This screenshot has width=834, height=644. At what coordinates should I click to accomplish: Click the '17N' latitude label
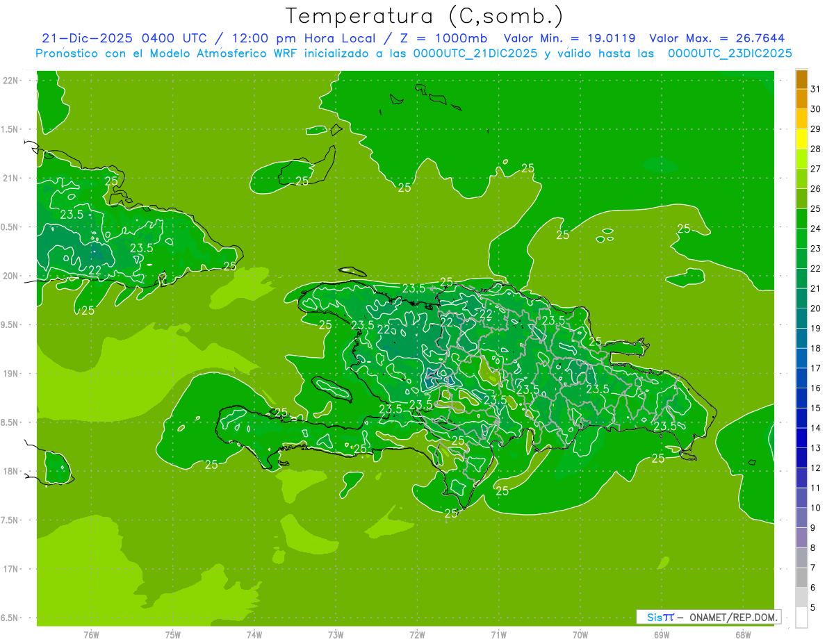(x=12, y=569)
